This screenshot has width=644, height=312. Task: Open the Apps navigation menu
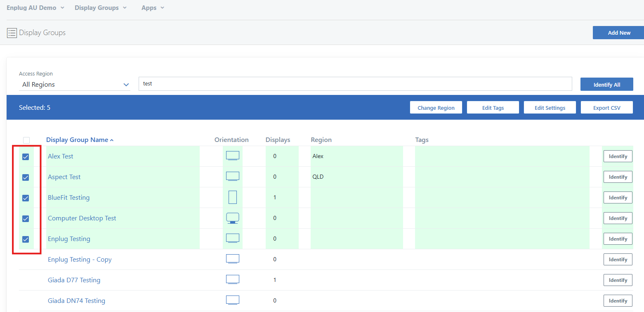point(153,8)
